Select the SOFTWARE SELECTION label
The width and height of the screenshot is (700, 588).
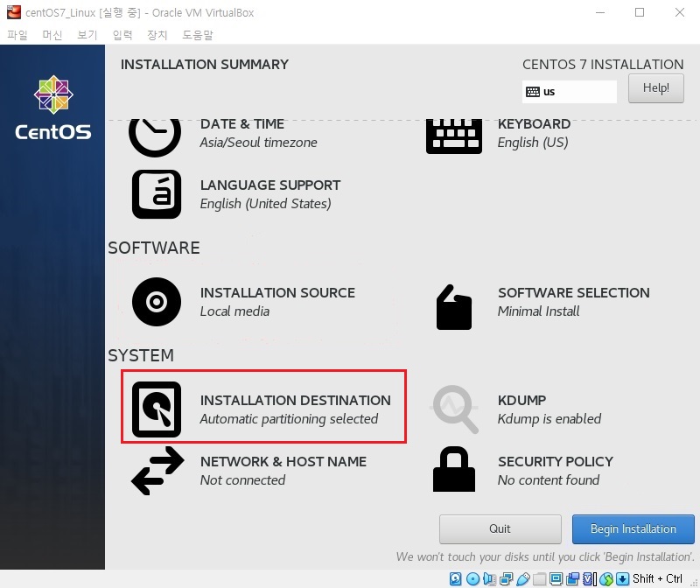574,293
